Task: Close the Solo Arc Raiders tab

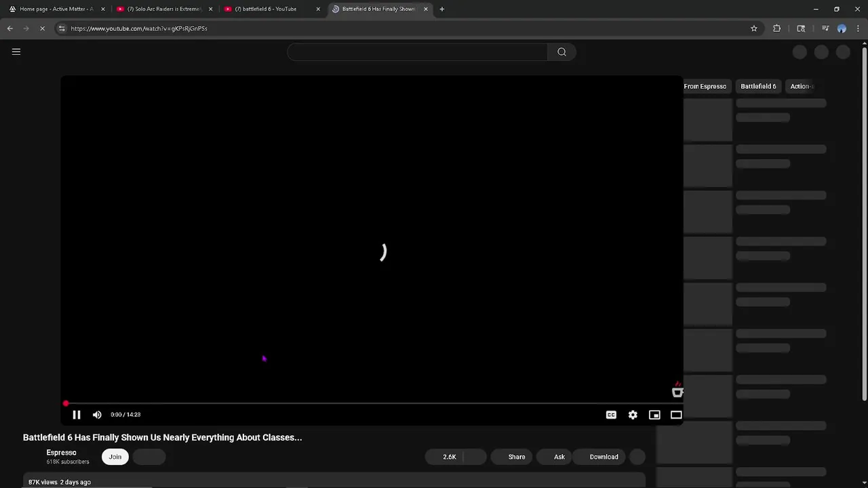Action: click(x=210, y=9)
